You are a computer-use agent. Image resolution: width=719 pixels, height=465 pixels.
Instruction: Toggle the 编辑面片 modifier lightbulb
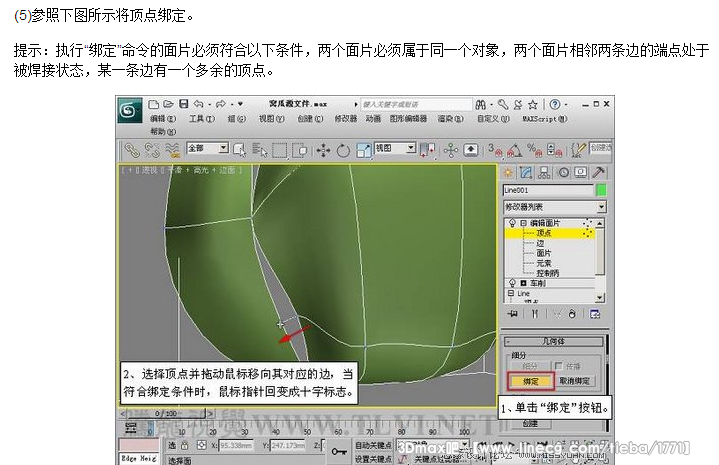(512, 223)
